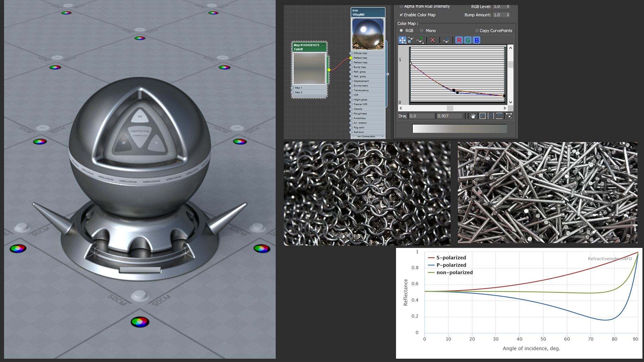Click the Environment slot label
Screen dimensions: 644x362
pyautogui.click(x=361, y=86)
